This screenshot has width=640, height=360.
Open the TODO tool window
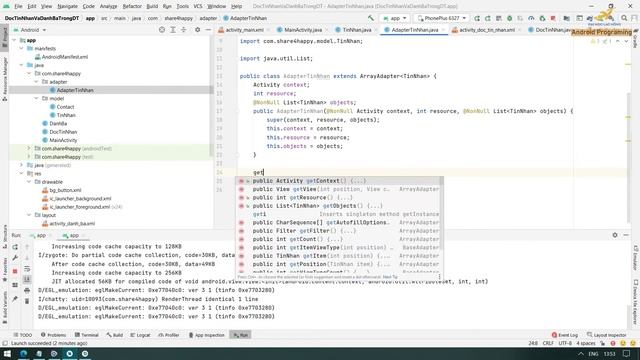pos(22,335)
